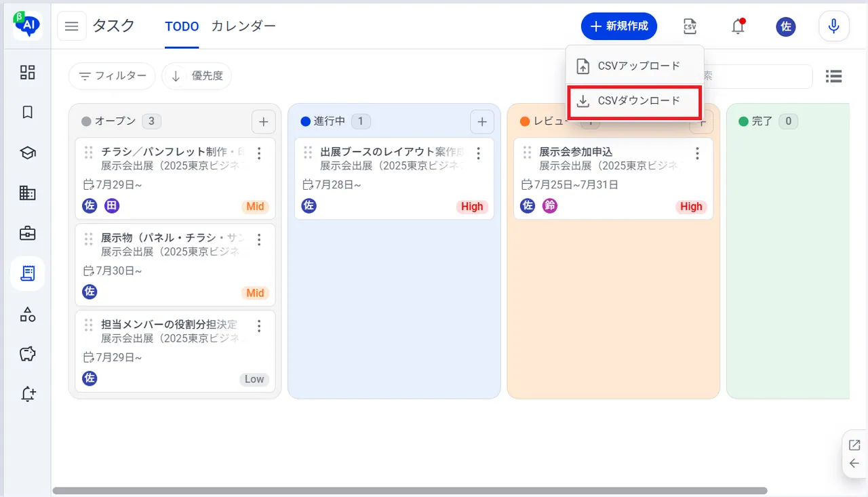
Task: Open the 展示会参加申込 task card title
Action: click(x=576, y=152)
